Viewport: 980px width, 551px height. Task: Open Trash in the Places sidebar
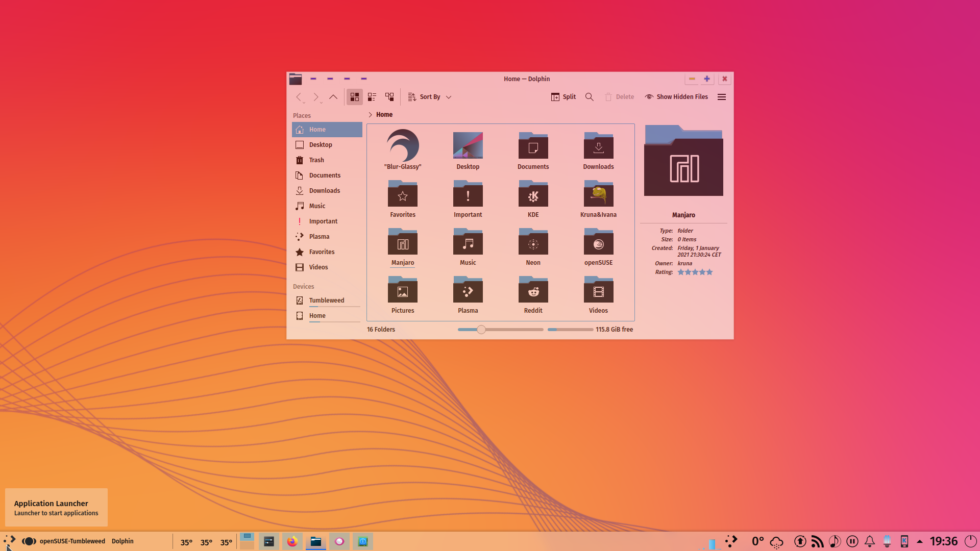[327, 160]
